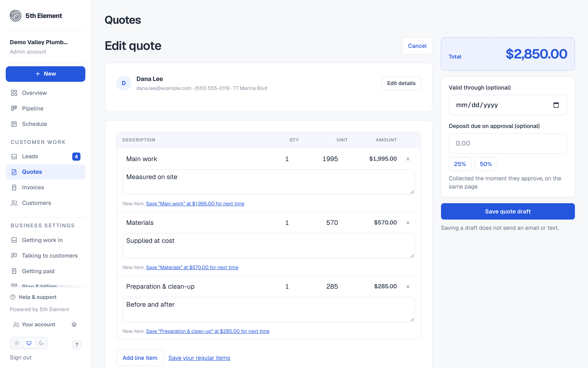588x368 pixels.
Task: Click the Getting paid receipt icon
Action: tap(14, 271)
